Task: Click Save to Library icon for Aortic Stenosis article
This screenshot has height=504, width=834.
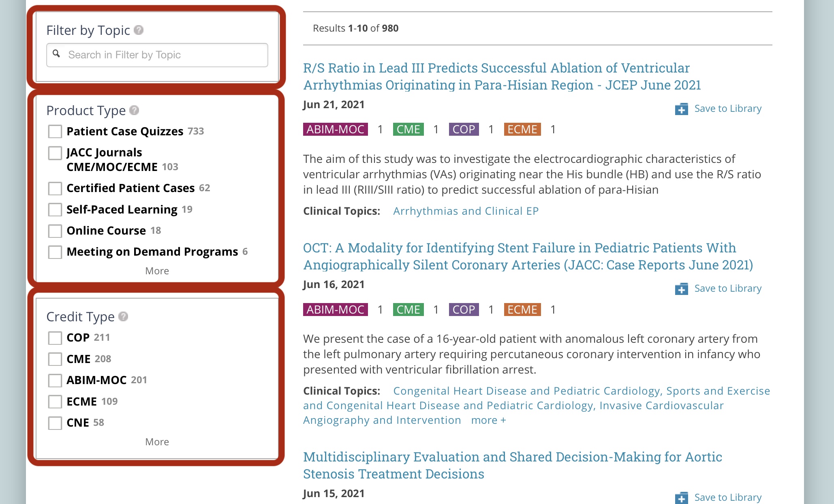Action: (x=681, y=498)
